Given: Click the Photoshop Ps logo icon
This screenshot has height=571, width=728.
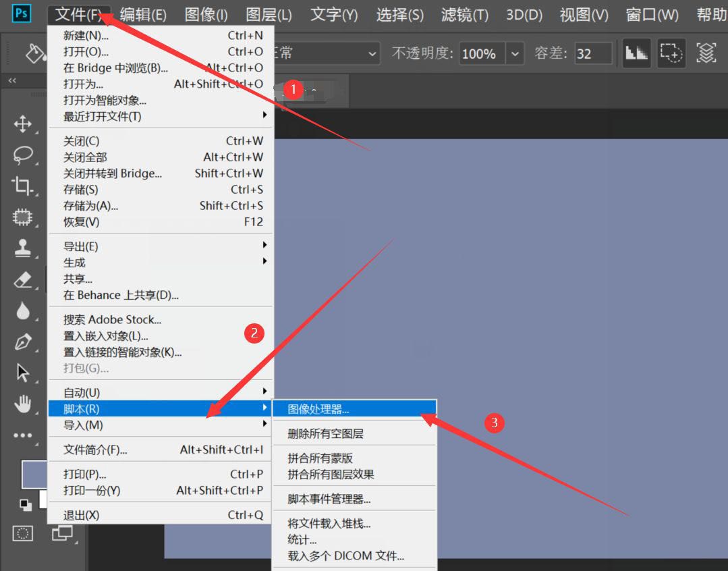Looking at the screenshot, I should pyautogui.click(x=22, y=13).
